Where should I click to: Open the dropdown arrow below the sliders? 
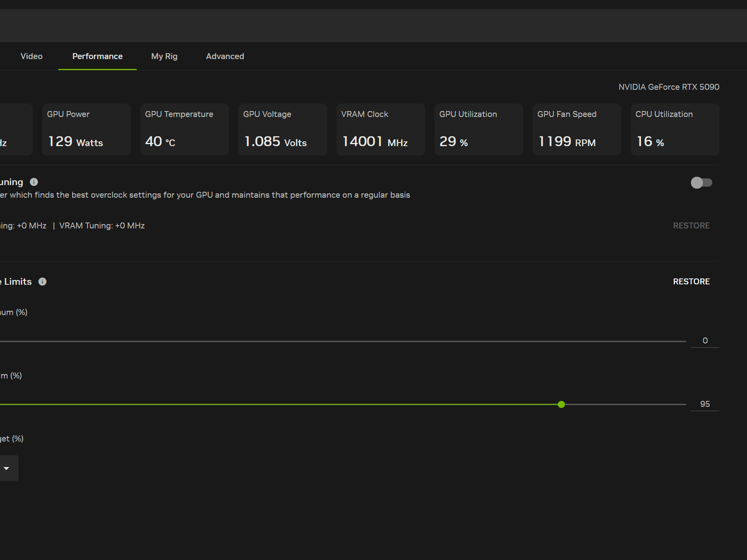(x=7, y=468)
